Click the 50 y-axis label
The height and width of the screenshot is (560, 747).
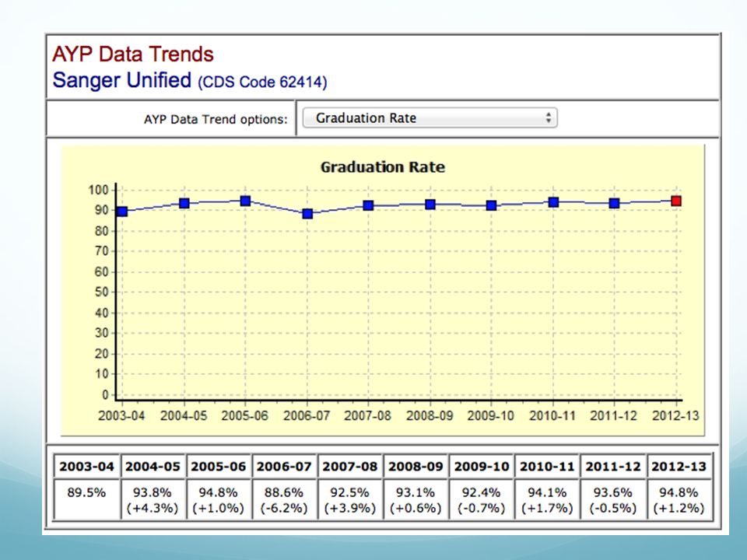coord(101,292)
